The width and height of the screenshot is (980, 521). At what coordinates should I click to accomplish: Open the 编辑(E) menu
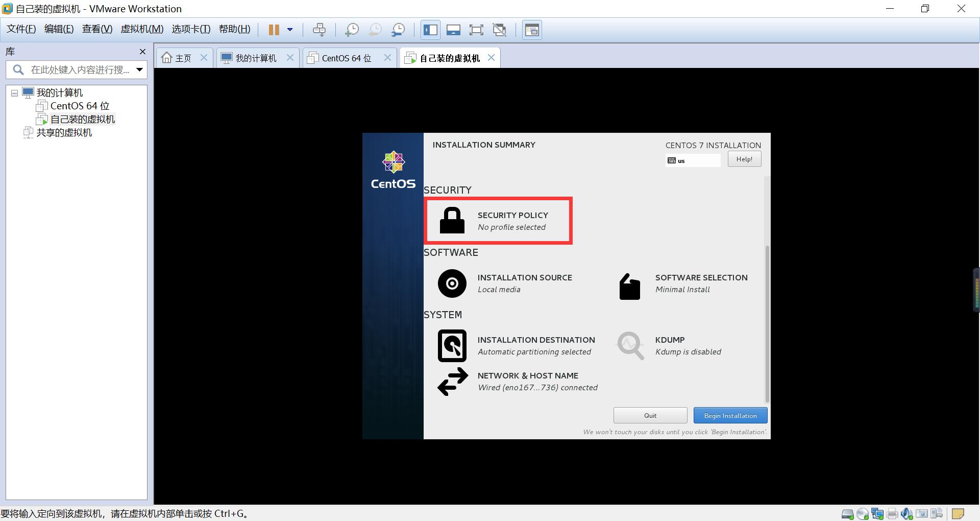[59, 29]
